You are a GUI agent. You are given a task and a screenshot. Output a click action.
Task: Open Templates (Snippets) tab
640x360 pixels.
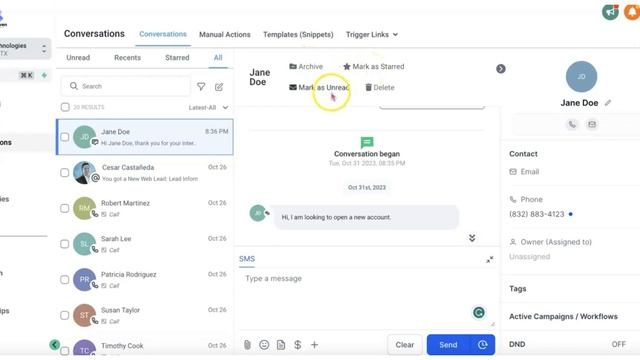(x=298, y=35)
